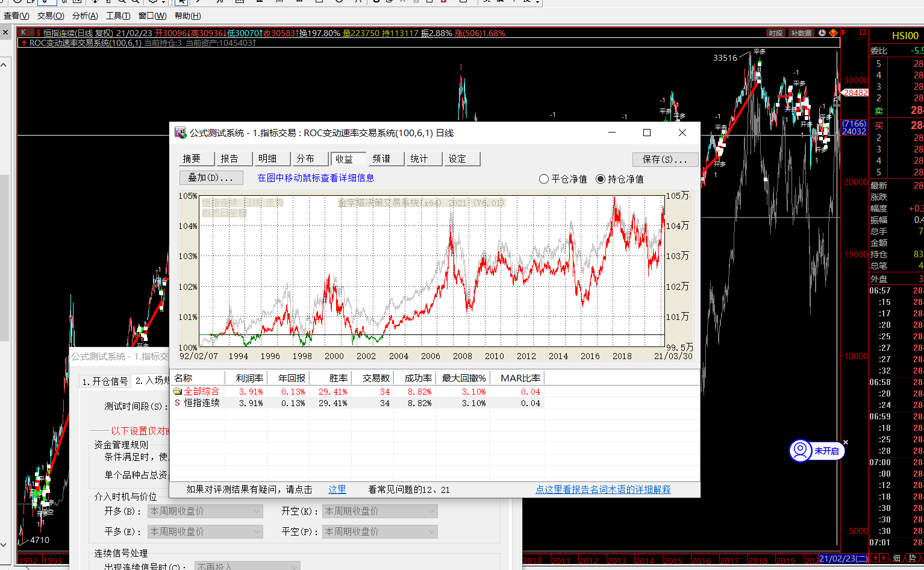Screen dimensions: 924x570
Task: Click the clock icon on chart header
Action: [x=822, y=33]
